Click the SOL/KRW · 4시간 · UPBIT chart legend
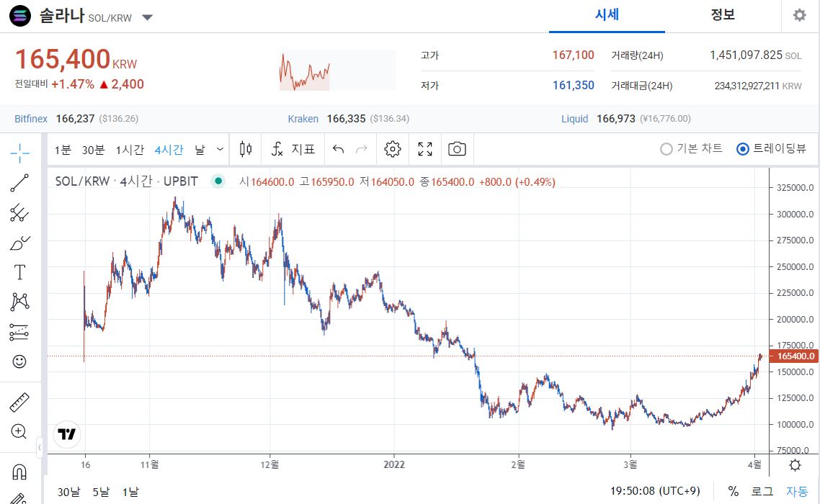 [127, 181]
